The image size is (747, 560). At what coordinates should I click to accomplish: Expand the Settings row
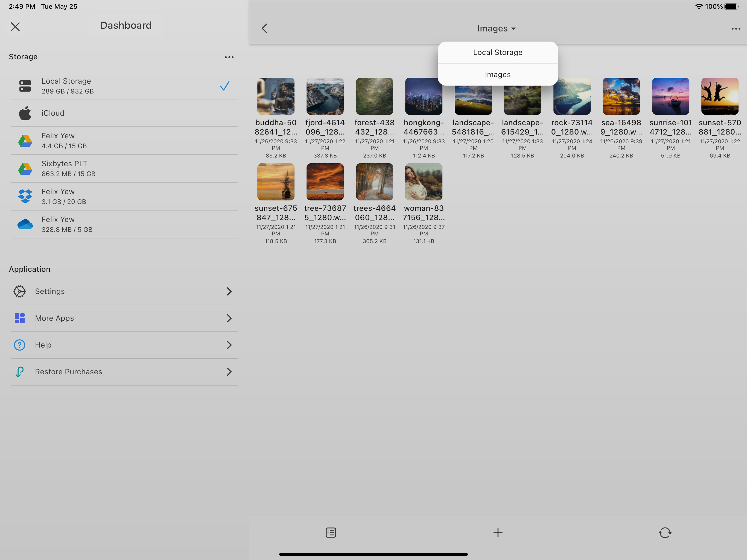[x=124, y=291]
